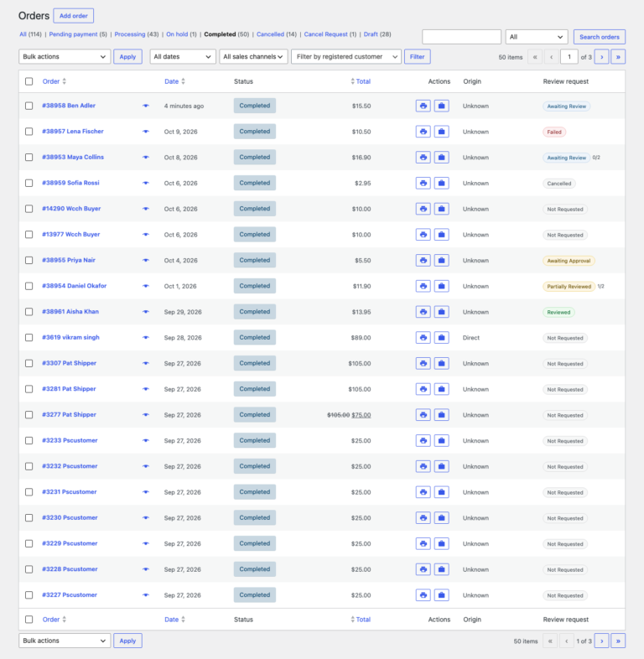
Task: Jump to last page using top double-arrow
Action: [618, 57]
